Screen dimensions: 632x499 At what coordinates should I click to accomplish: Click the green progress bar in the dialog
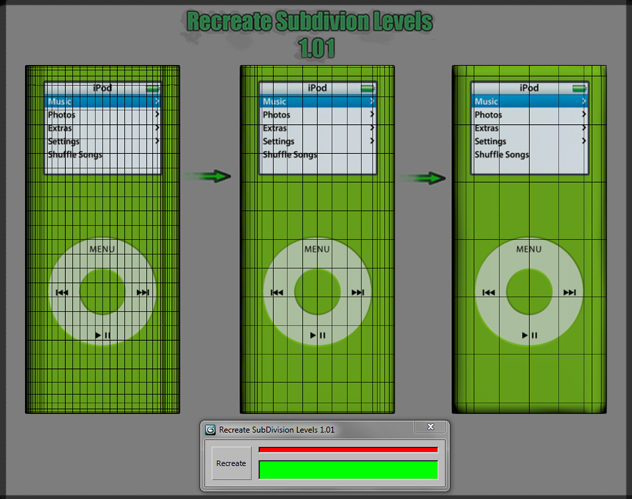point(347,469)
